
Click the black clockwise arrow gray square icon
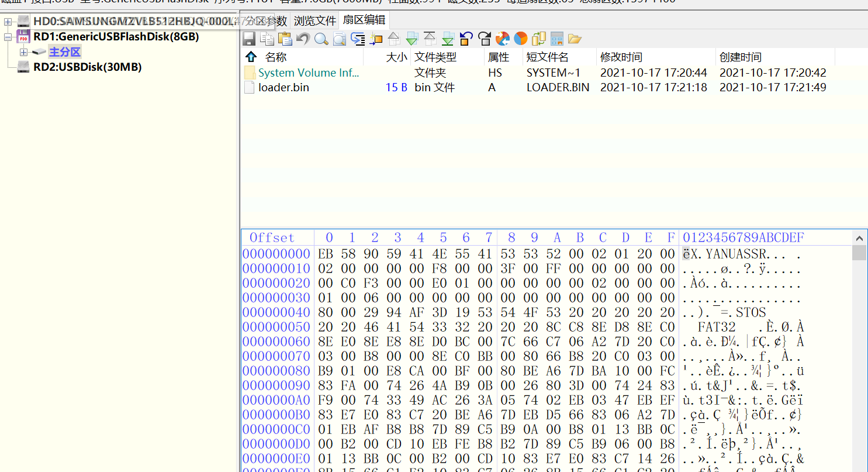pyautogui.click(x=485, y=39)
